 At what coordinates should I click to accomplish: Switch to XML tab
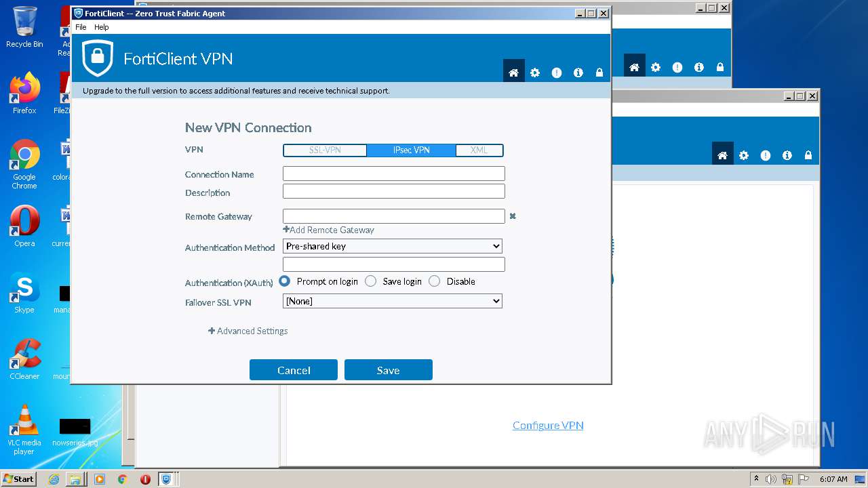(479, 150)
